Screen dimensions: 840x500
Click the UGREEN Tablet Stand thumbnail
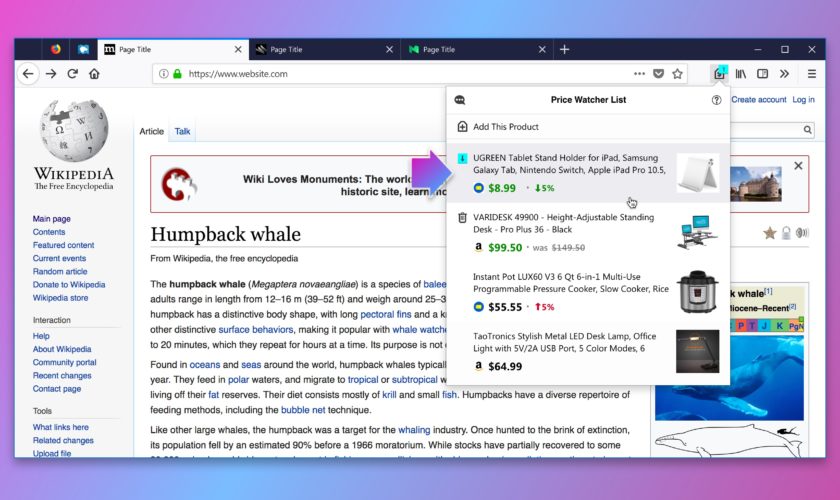(697, 174)
